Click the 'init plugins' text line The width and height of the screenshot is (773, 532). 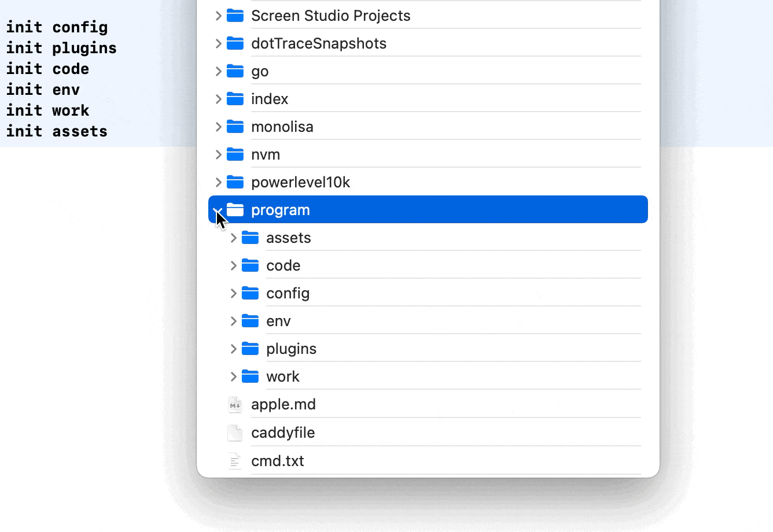(x=61, y=48)
